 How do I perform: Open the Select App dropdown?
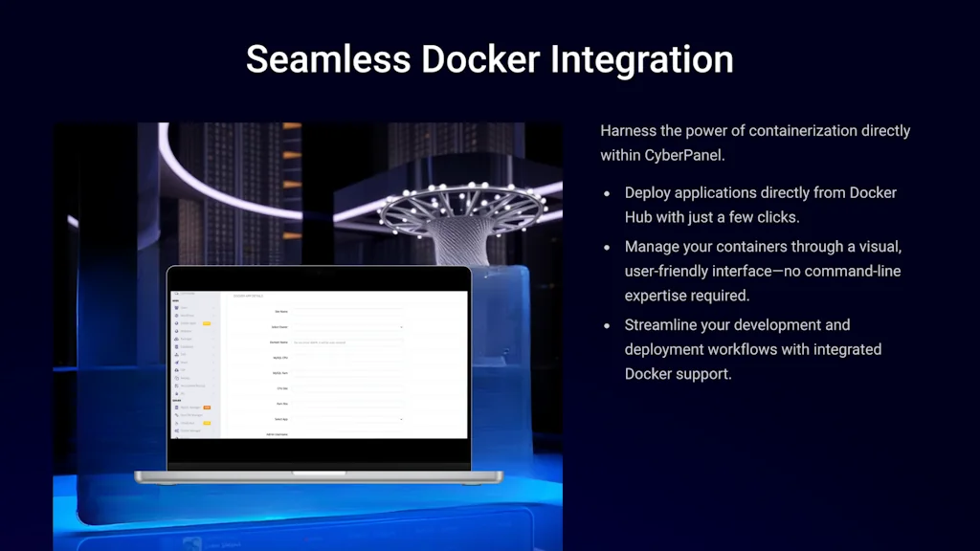click(347, 419)
